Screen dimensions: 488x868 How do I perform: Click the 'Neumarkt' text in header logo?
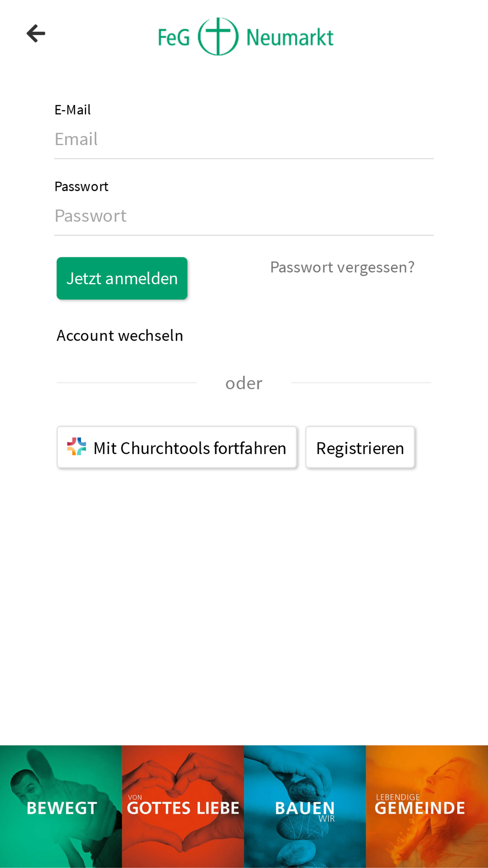pyautogui.click(x=290, y=38)
